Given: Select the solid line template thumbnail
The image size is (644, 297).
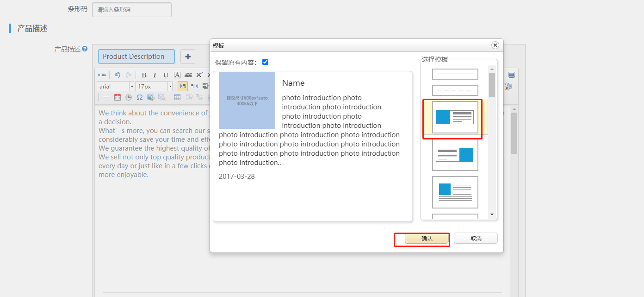Looking at the screenshot, I should pyautogui.click(x=455, y=74).
